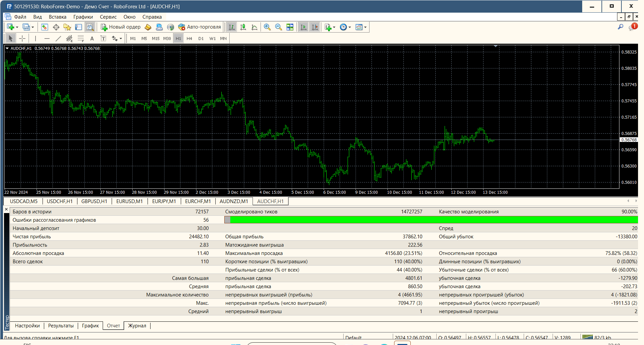Switch to D1 timeframe
The width and height of the screenshot is (644, 345).
coord(201,39)
